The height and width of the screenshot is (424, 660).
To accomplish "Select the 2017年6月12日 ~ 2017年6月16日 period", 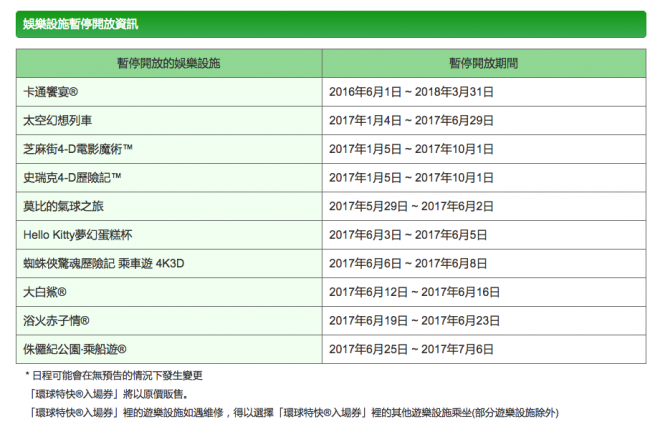I will [413, 293].
